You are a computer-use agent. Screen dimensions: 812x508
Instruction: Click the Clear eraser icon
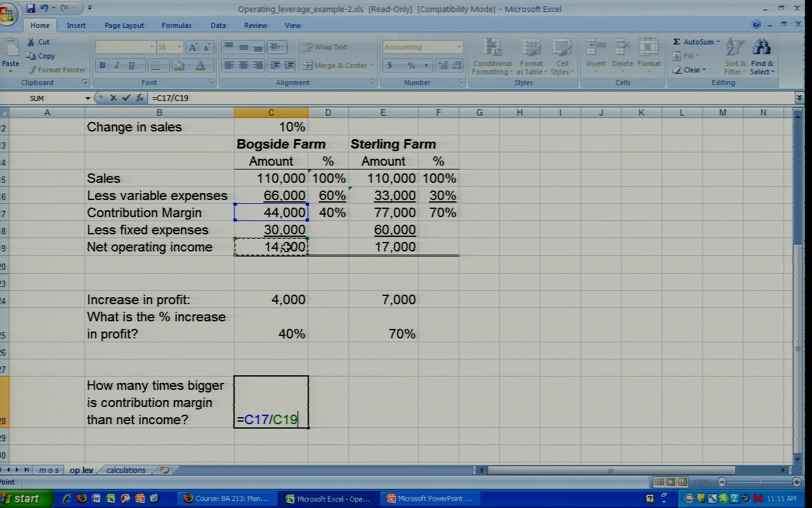pos(677,70)
